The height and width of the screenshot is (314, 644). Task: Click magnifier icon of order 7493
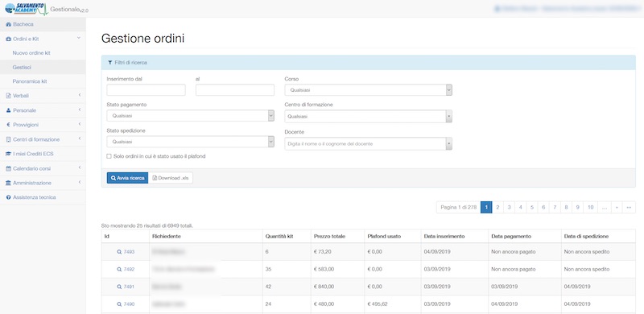[119, 252]
